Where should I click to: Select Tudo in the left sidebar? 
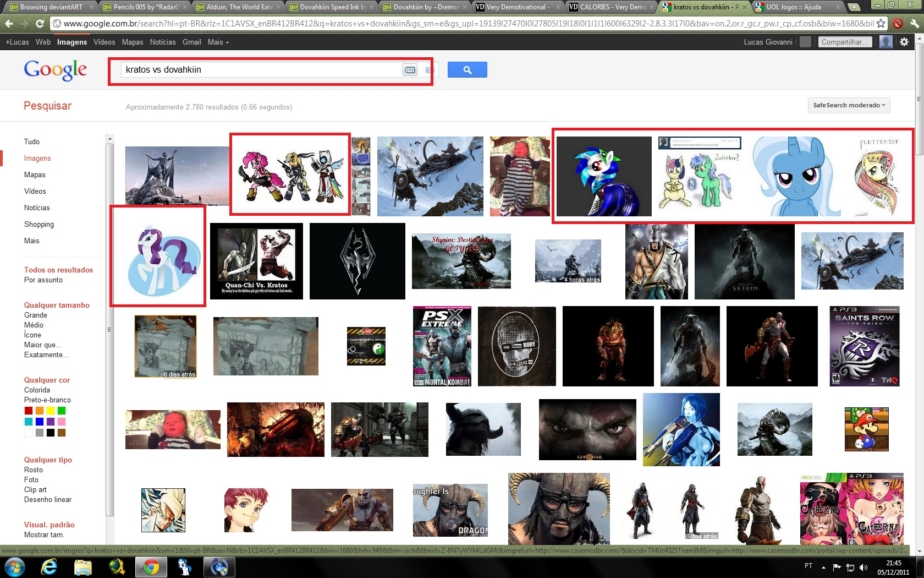32,141
